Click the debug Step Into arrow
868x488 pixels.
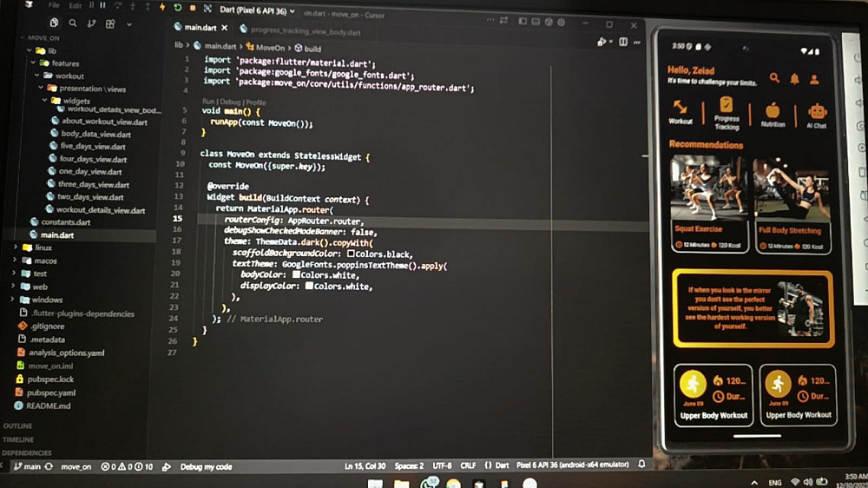point(132,6)
